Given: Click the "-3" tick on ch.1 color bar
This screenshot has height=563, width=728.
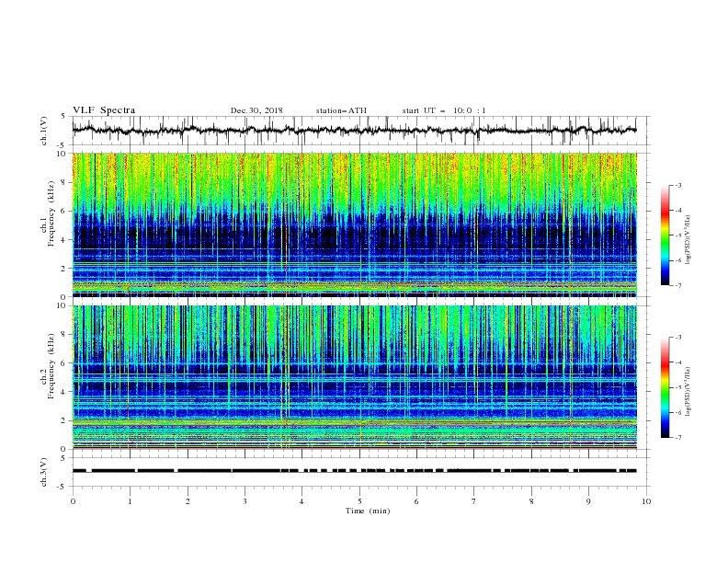Looking at the screenshot, I should click(678, 185).
